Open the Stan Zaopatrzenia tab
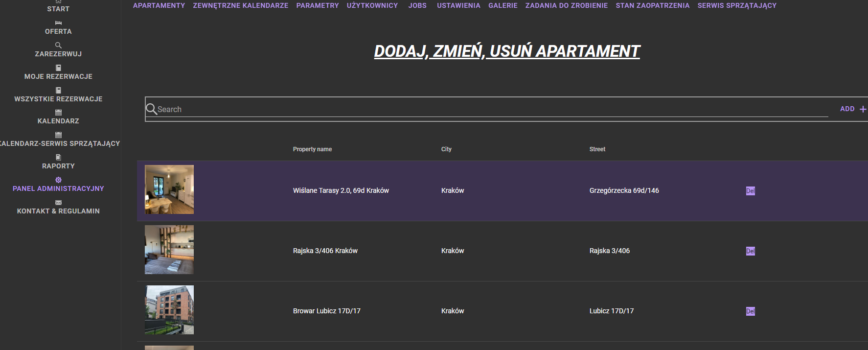This screenshot has width=868, height=350. (652, 5)
